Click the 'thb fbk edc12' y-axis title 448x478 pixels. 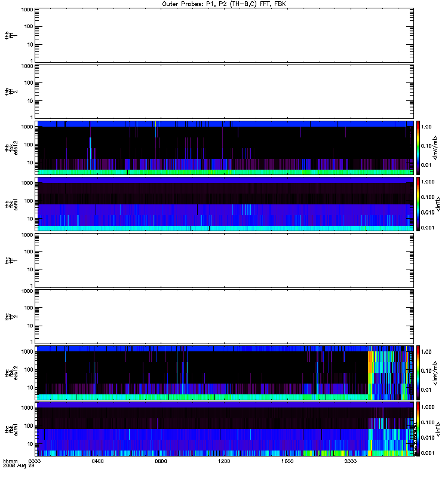point(11,148)
